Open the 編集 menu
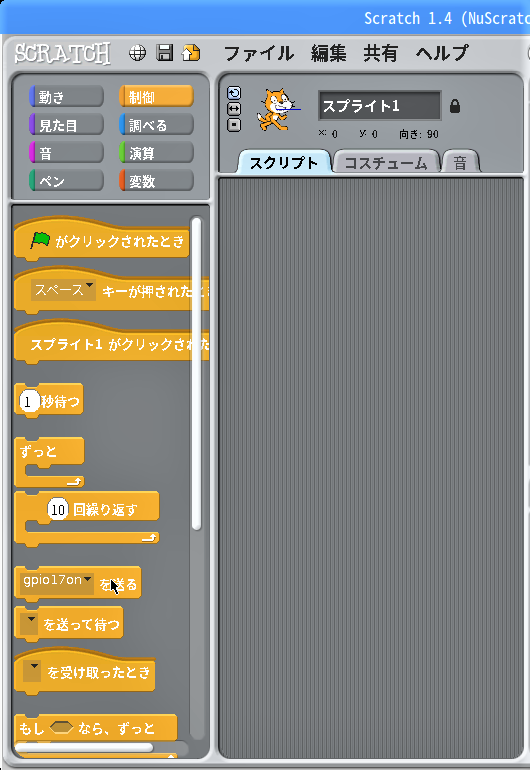This screenshot has height=770, width=530. 328,53
